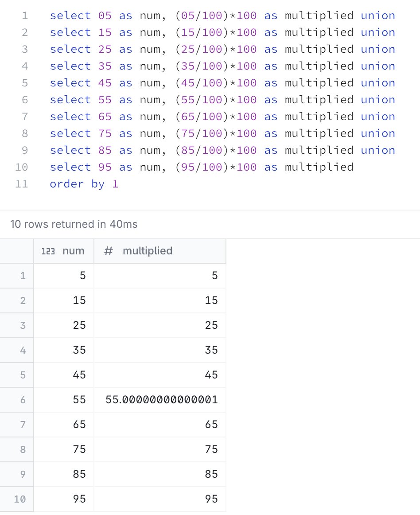Click the 123 type icon of num column
This screenshot has width=420, height=515.
click(x=48, y=251)
